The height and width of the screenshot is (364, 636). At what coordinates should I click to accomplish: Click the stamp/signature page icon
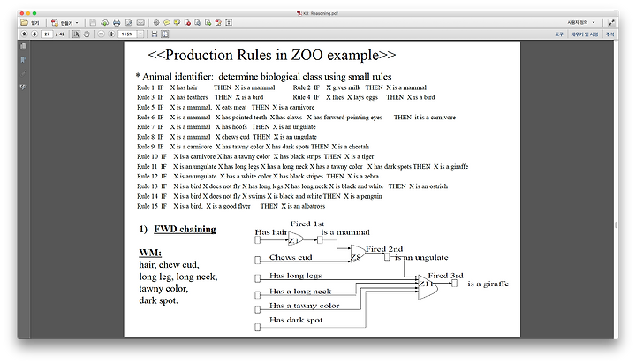pos(218,23)
